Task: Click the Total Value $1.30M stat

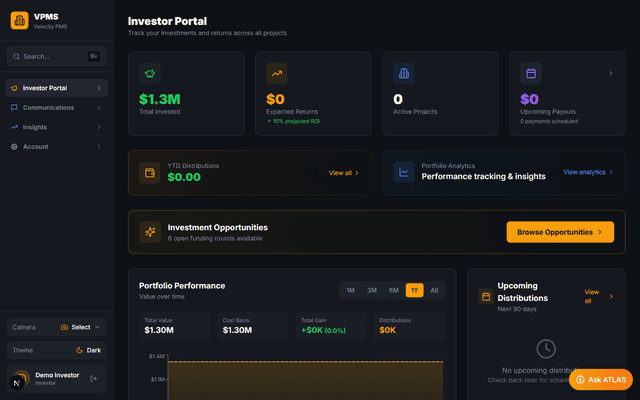Action: (x=174, y=327)
